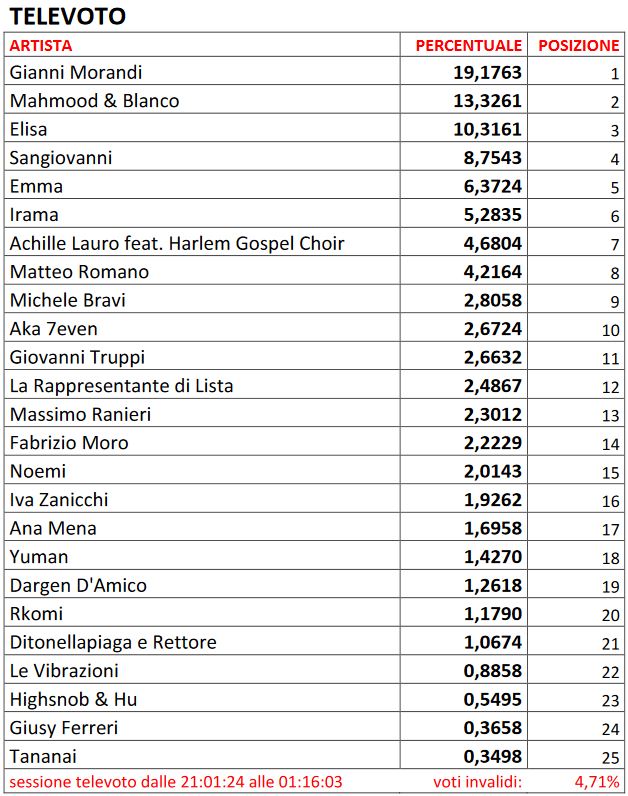
Task: Select the Ditonellapiaga e Rettore cell
Action: click(x=113, y=642)
